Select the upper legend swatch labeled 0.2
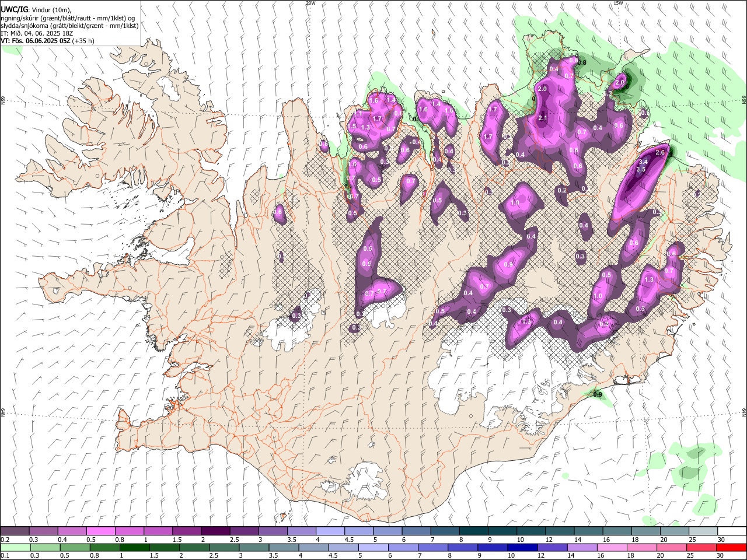This screenshot has width=747, height=560. pyautogui.click(x=15, y=531)
